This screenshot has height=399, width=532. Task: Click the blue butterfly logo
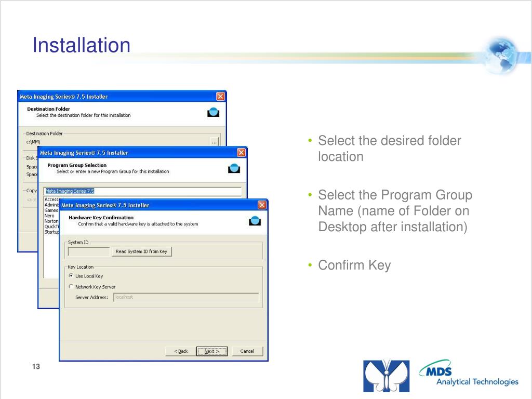point(386,376)
